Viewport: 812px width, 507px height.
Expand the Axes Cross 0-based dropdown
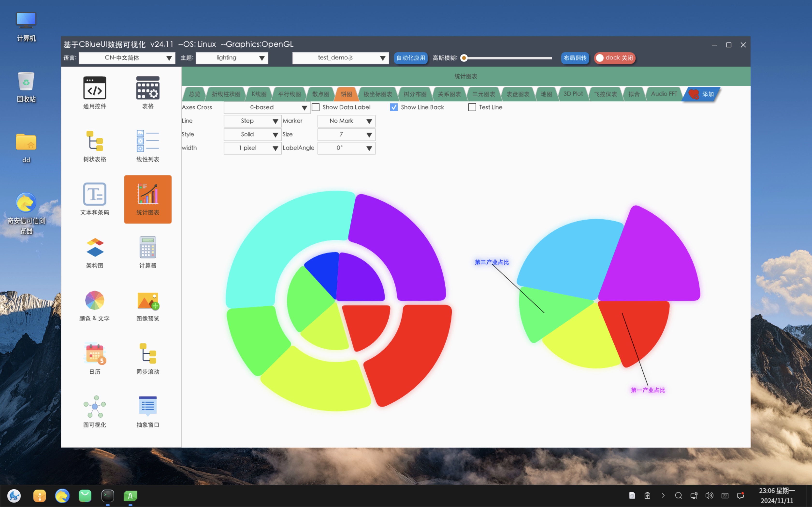click(267, 108)
